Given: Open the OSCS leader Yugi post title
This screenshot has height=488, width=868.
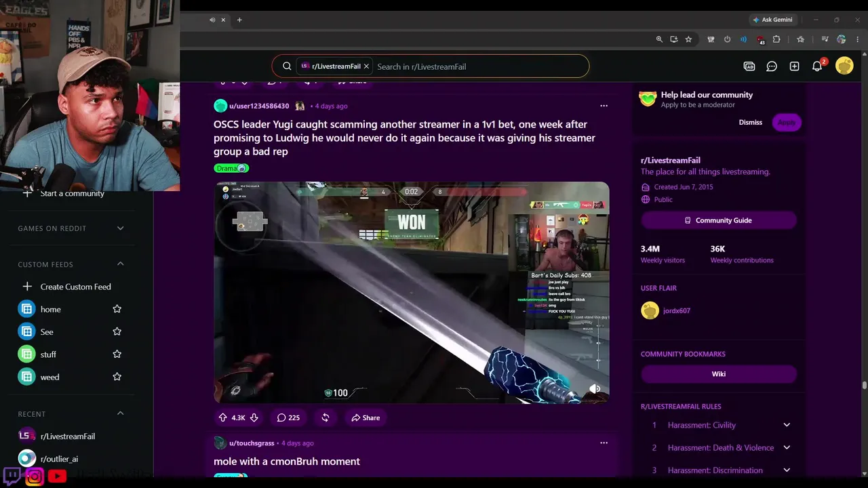Looking at the screenshot, I should pyautogui.click(x=404, y=138).
